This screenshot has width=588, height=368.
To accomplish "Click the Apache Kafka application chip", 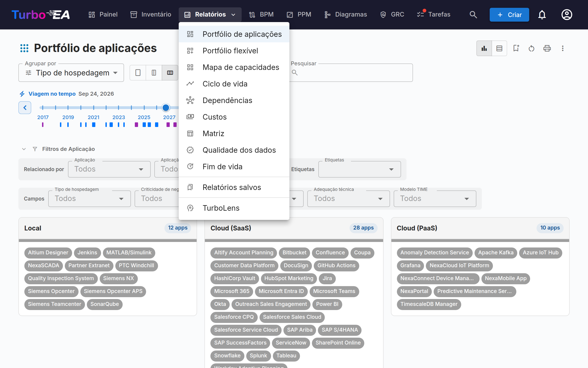I will coord(496,253).
